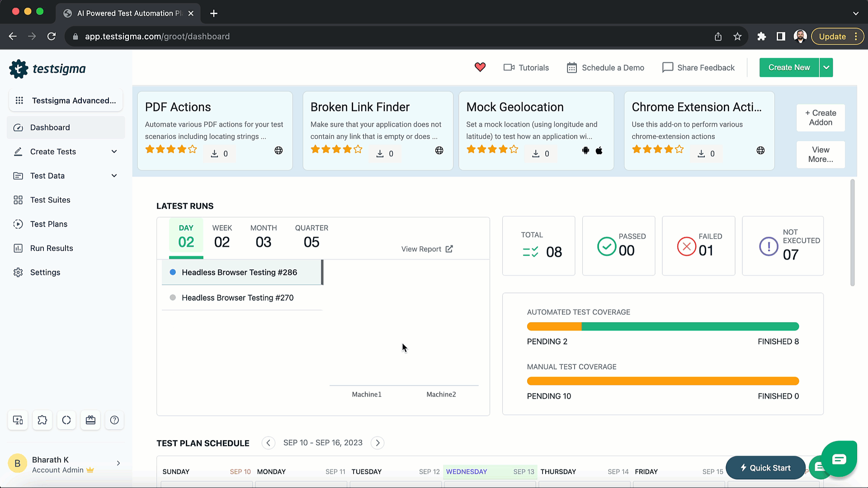
Task: Click the circular sync icon in sidebar
Action: [x=66, y=420]
